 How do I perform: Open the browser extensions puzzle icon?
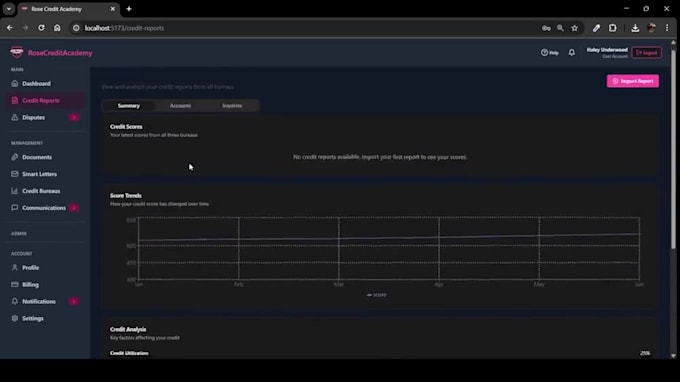click(x=612, y=28)
